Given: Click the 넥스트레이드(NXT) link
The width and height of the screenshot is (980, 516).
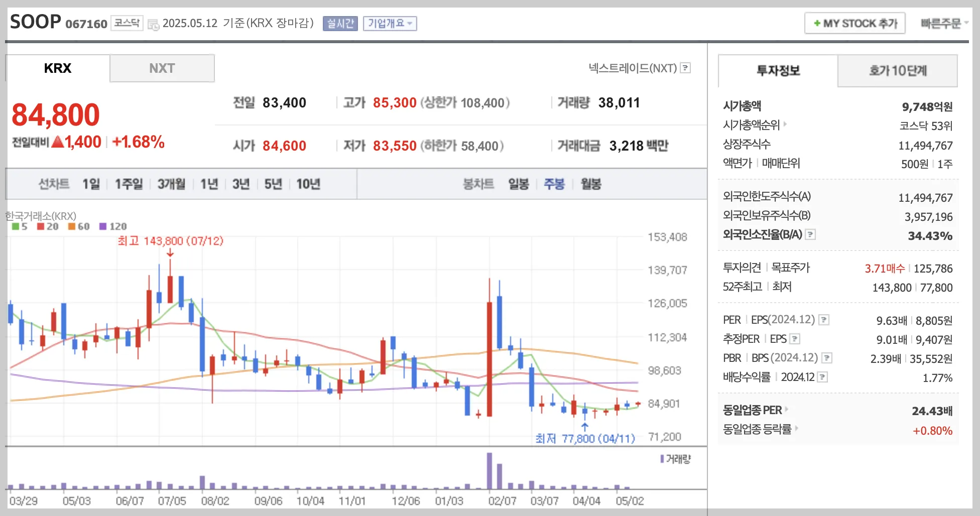Looking at the screenshot, I should [x=633, y=68].
